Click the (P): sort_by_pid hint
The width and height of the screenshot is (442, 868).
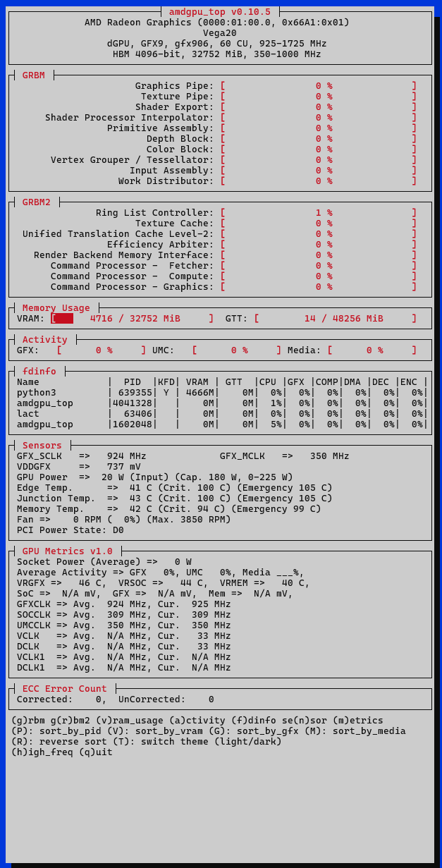56,731
